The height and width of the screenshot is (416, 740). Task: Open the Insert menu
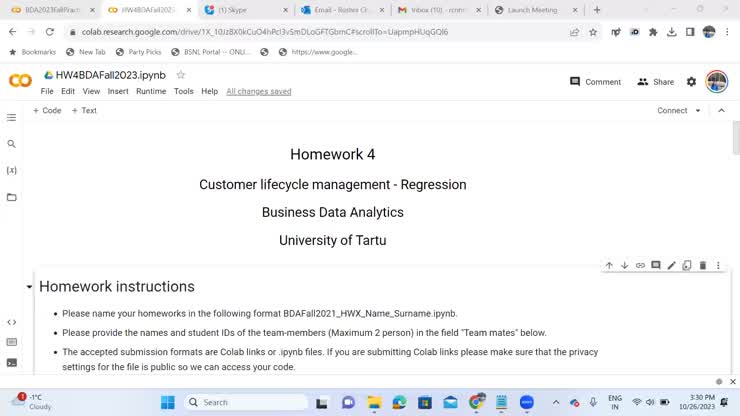118,92
